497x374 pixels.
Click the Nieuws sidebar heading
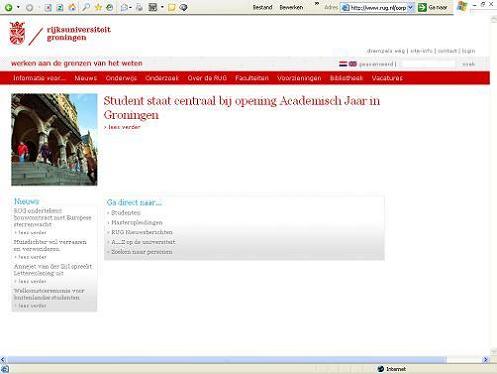click(x=26, y=201)
